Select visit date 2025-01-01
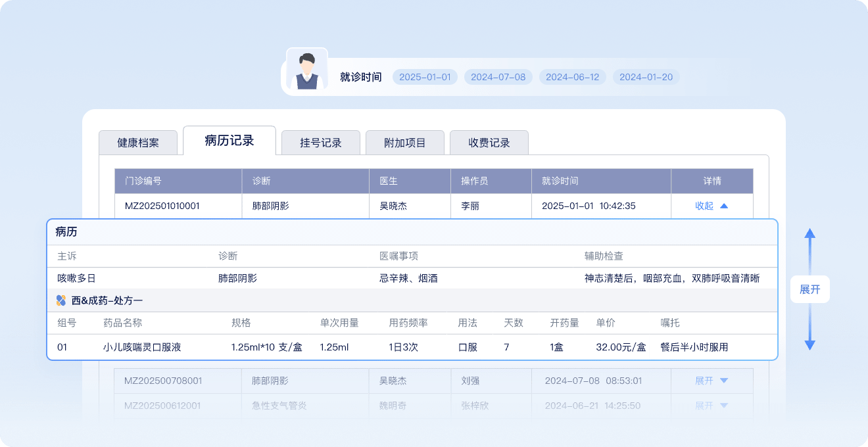 coord(425,77)
